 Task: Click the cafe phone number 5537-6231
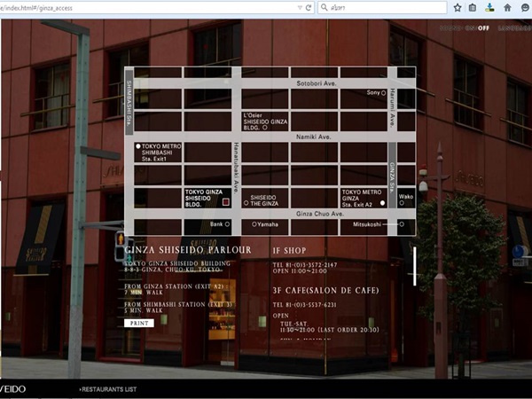305,305
